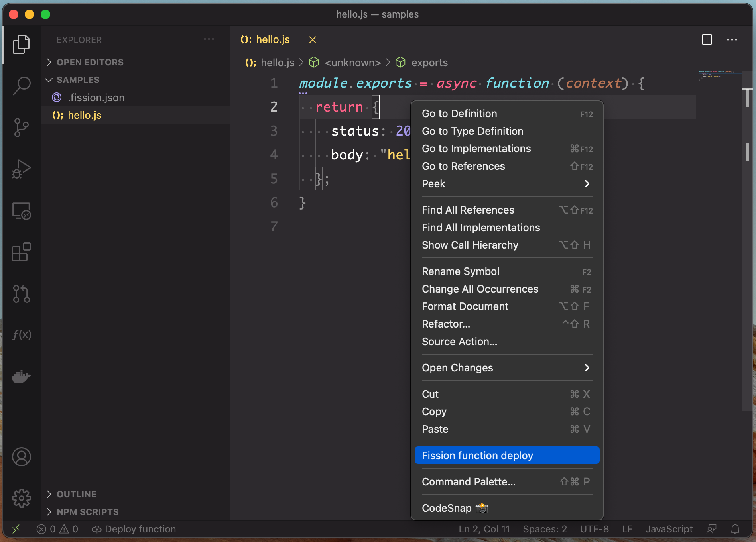Image resolution: width=756 pixels, height=542 pixels.
Task: Open Remote Explorer view
Action: [x=22, y=211]
